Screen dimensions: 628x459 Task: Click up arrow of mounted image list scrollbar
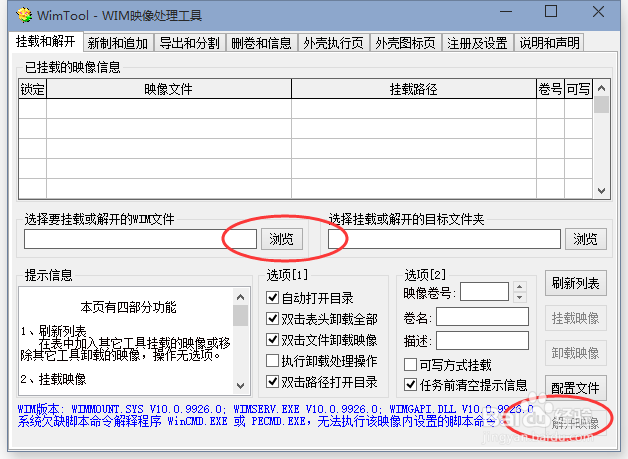coord(601,88)
